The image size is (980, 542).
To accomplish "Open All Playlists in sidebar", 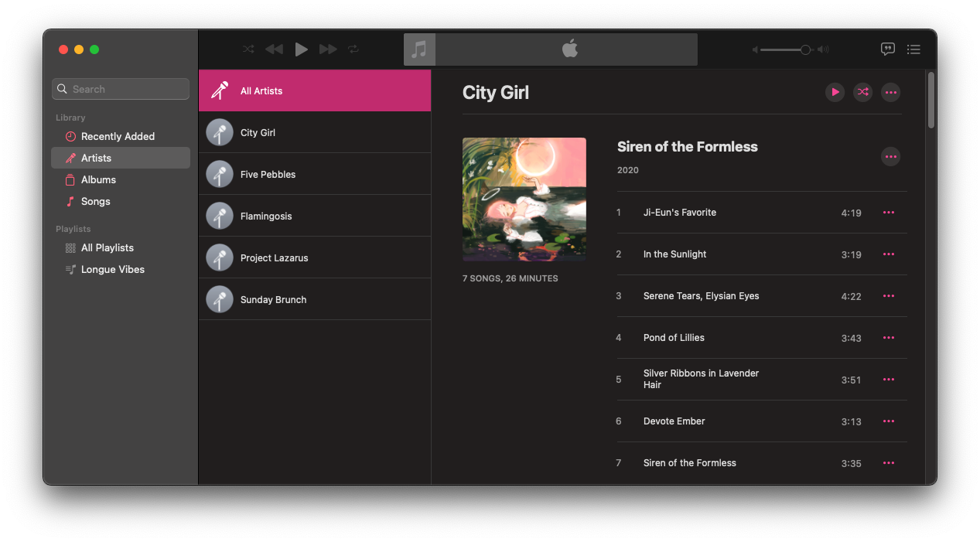I will tap(121, 247).
